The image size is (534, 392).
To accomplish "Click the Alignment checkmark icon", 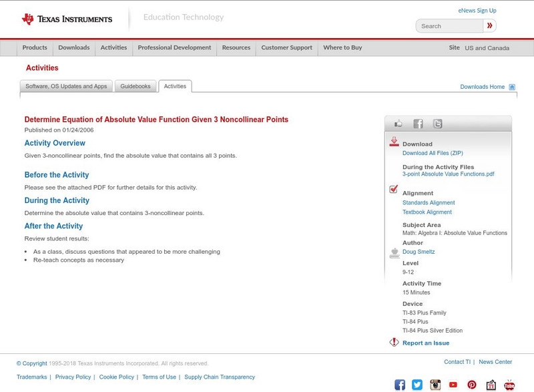I will pyautogui.click(x=394, y=189).
